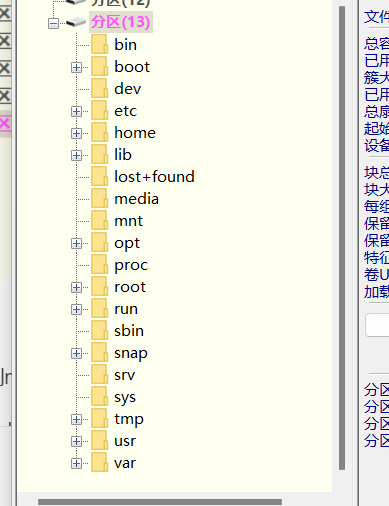The height and width of the screenshot is (506, 389).
Task: Click the sys folder icon
Action: tap(100, 396)
